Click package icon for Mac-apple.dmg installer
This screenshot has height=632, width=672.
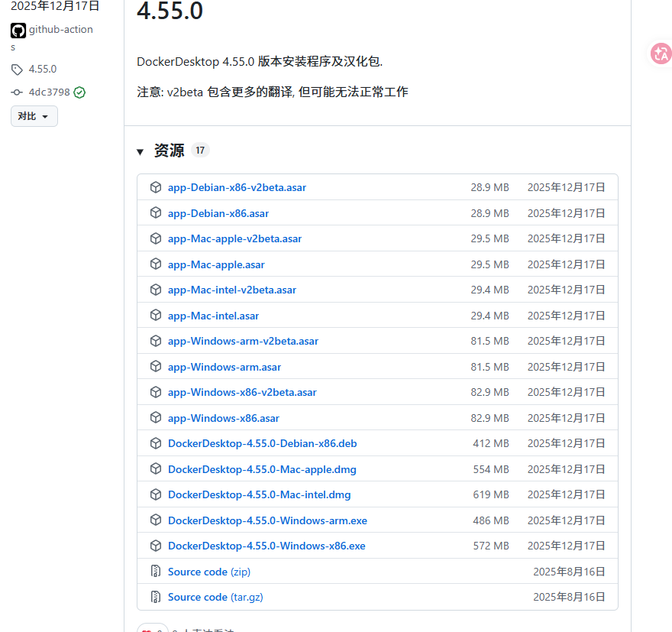pos(156,469)
